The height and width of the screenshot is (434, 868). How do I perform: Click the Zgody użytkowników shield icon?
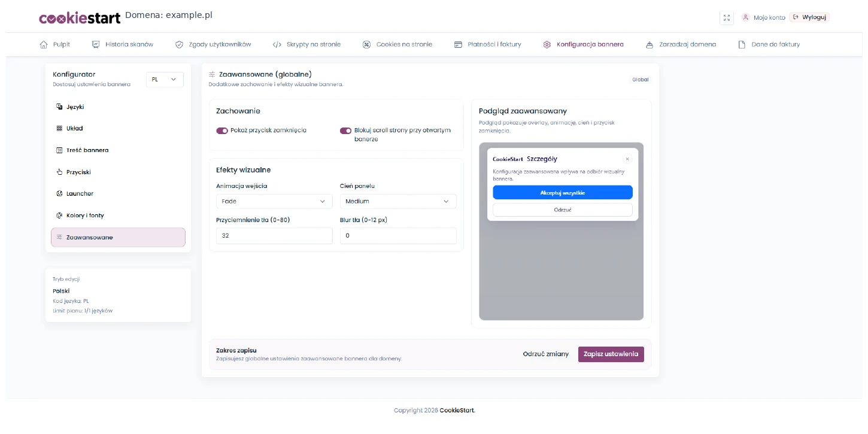point(179,44)
